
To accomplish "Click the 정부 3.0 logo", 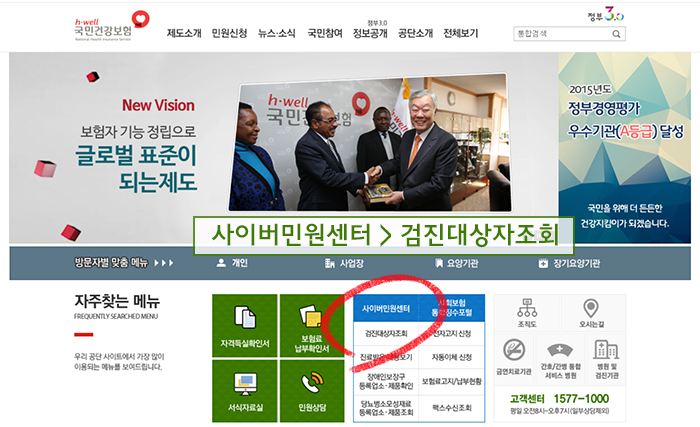I will click(606, 14).
